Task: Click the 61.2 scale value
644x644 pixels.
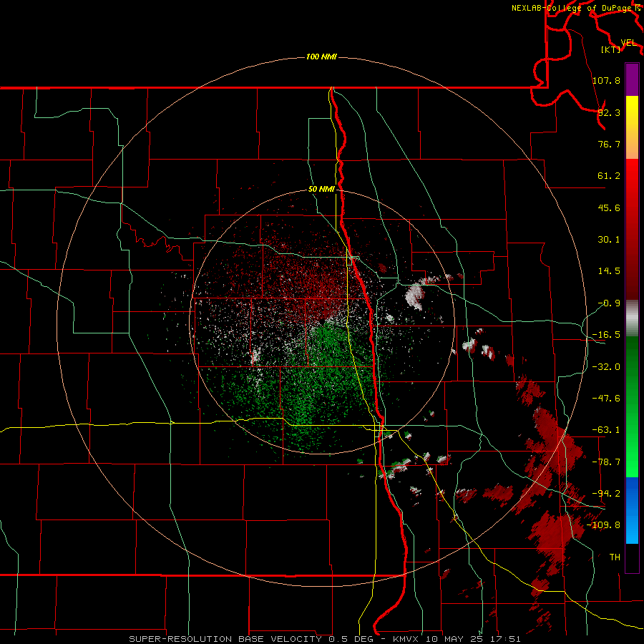Action: click(x=609, y=176)
